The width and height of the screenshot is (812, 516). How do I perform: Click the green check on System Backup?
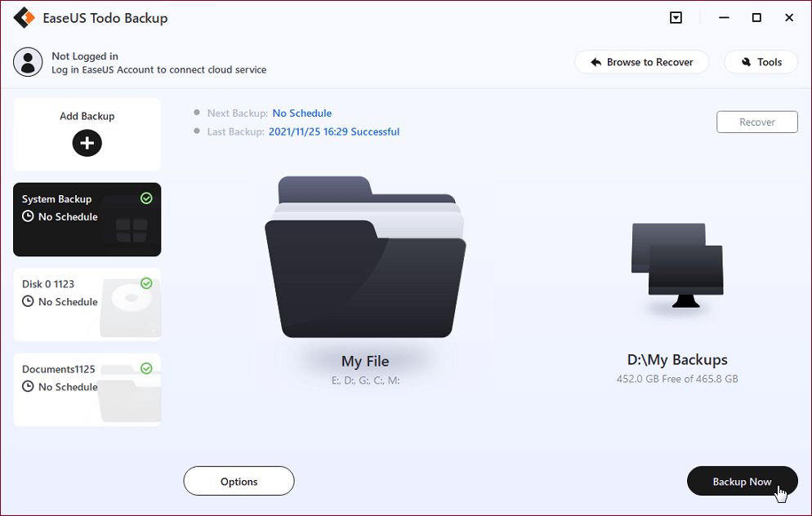pos(146,198)
